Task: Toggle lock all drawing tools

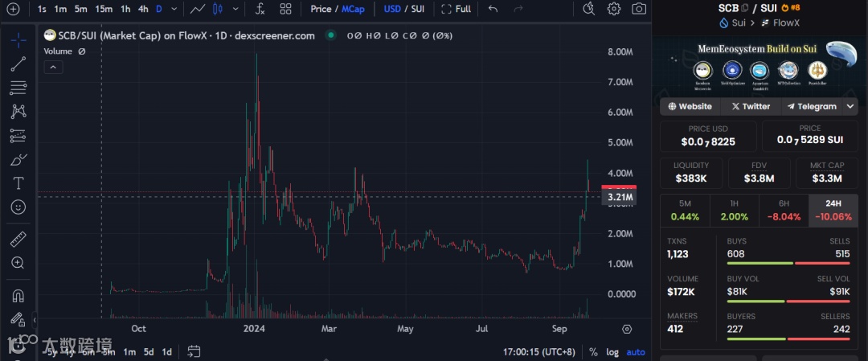Action: (18, 319)
